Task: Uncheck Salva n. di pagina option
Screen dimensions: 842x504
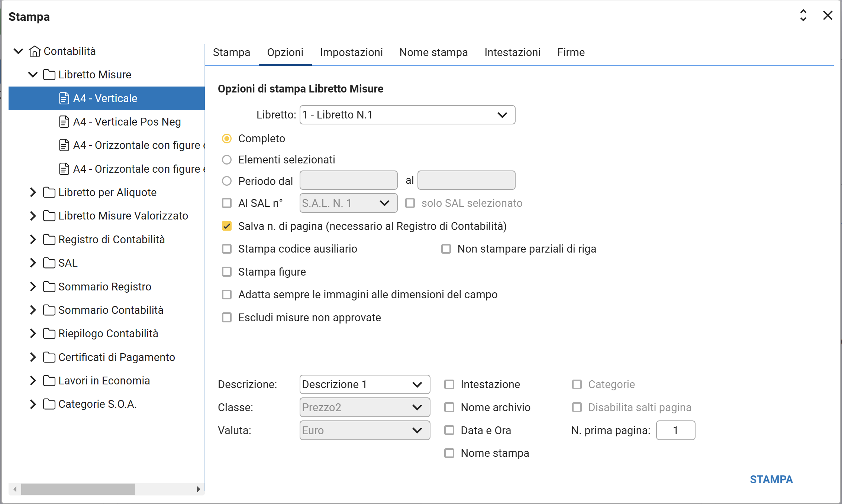Action: tap(227, 226)
